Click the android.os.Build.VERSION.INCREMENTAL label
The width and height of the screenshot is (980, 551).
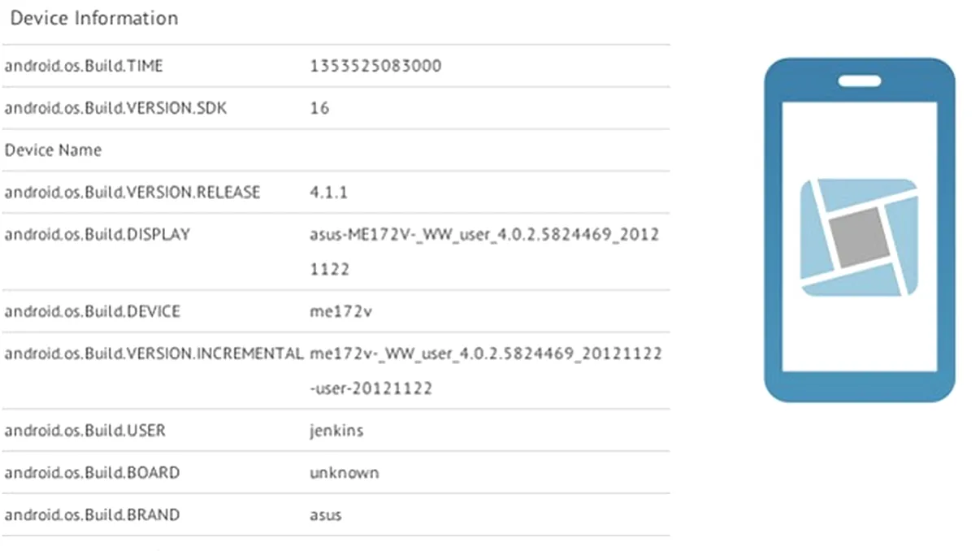(x=154, y=354)
